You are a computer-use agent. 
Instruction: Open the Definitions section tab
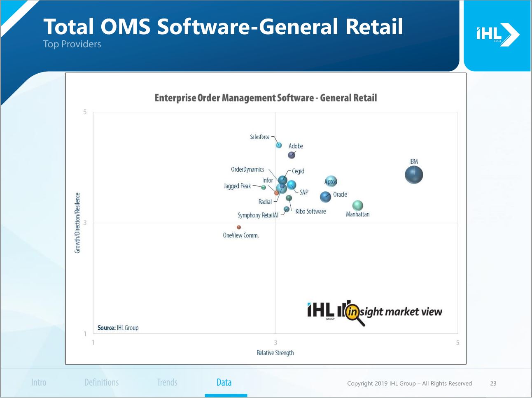tap(101, 382)
